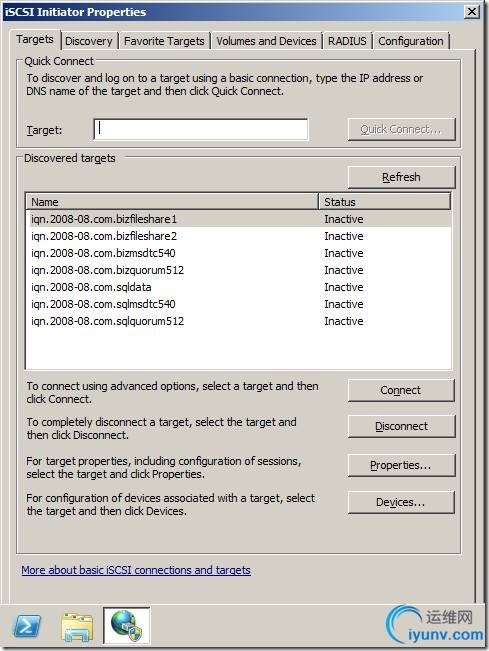Sort targets by Name column header
Screen dimensions: 489x651
172,202
